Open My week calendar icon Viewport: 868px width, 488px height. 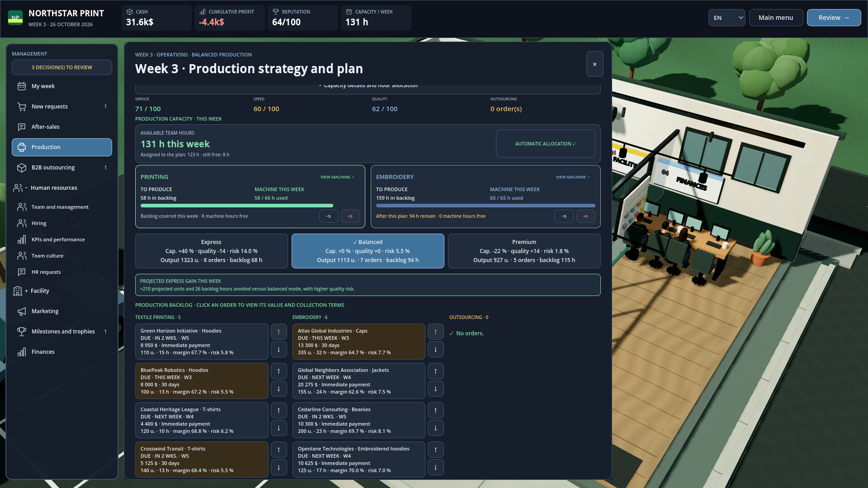click(x=22, y=86)
